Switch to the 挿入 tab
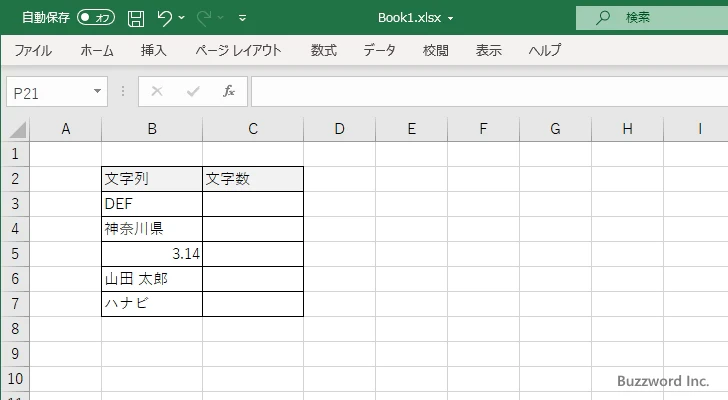 point(154,50)
